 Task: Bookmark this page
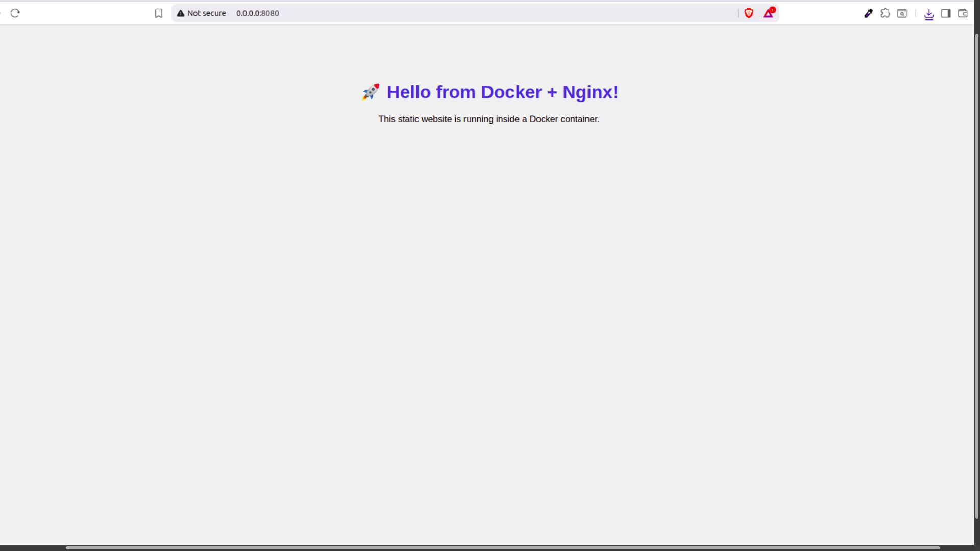coord(159,13)
